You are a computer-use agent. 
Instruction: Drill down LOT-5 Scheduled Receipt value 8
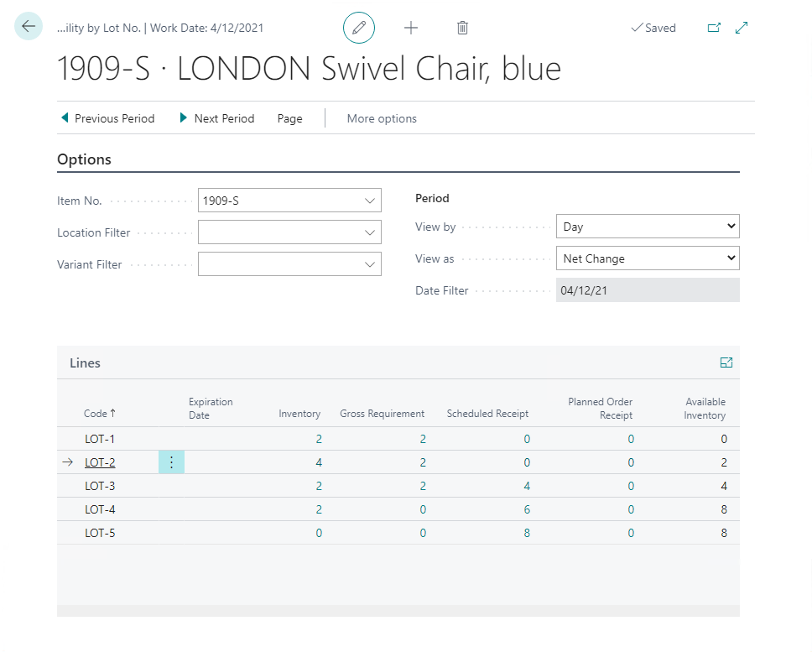coord(527,533)
